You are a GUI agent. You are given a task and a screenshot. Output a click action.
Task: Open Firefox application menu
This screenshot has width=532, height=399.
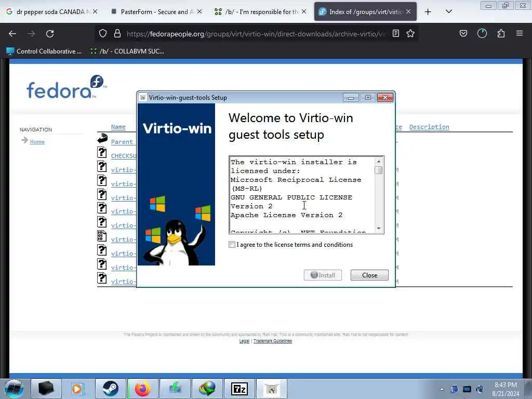(x=520, y=33)
